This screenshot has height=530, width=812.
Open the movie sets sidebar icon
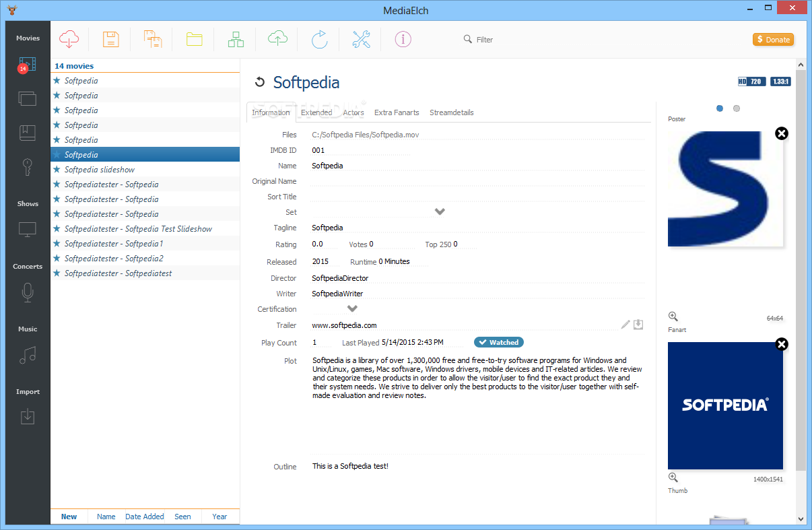point(27,98)
